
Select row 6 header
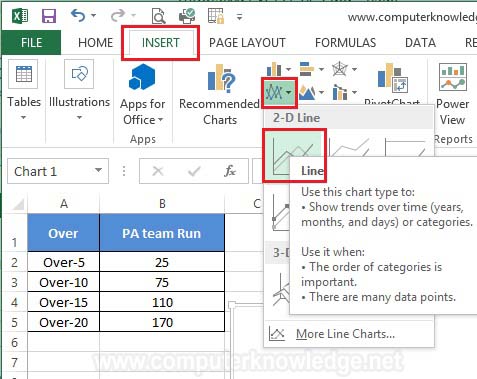click(x=14, y=342)
